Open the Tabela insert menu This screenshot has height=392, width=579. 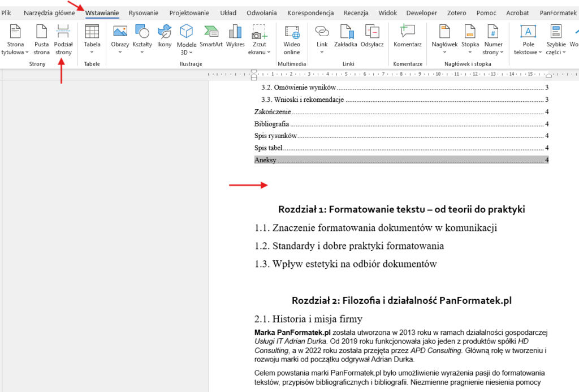(x=92, y=39)
